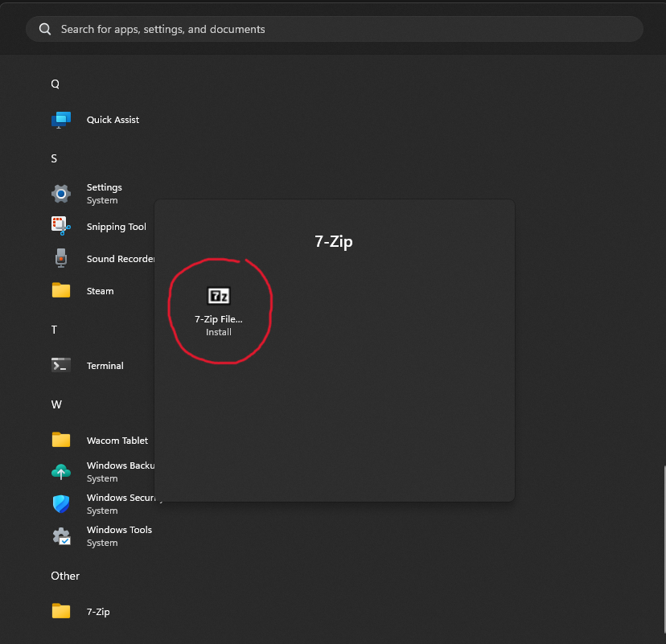
Task: Click the search magnifier icon
Action: click(x=45, y=29)
